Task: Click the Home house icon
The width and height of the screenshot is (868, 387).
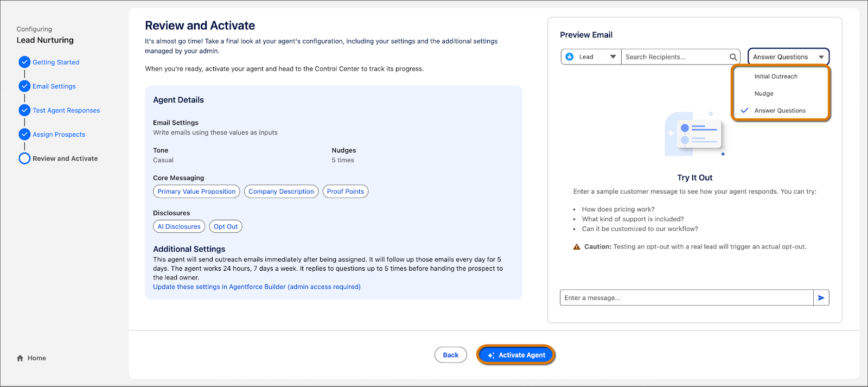Action: pyautogui.click(x=20, y=358)
